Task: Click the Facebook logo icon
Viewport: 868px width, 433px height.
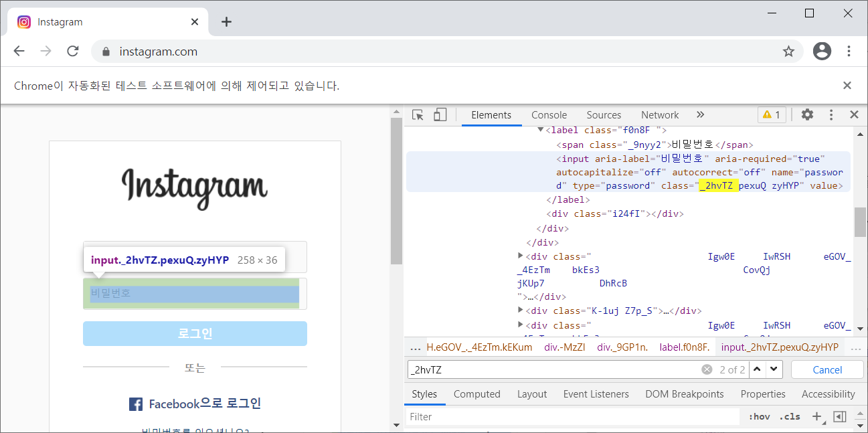Action: pos(136,404)
